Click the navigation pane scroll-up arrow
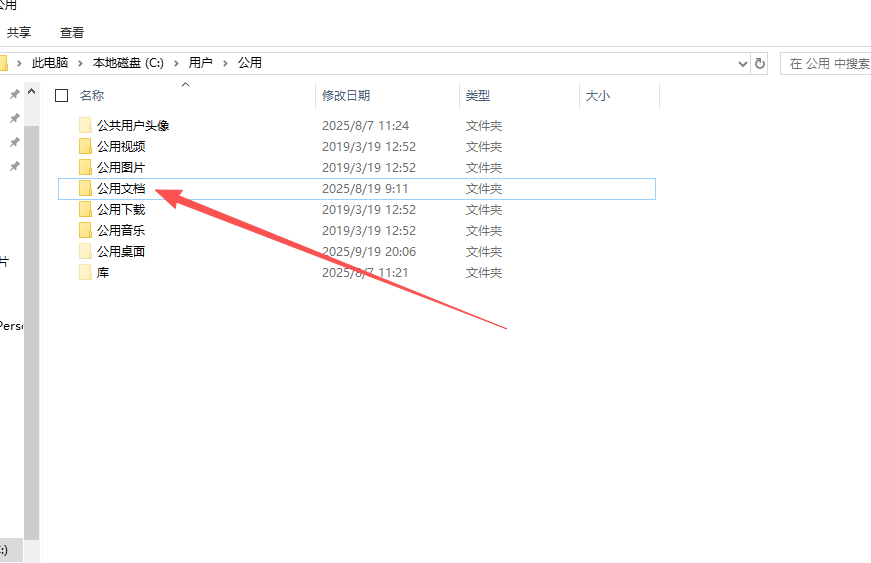The width and height of the screenshot is (871, 563). pyautogui.click(x=32, y=93)
